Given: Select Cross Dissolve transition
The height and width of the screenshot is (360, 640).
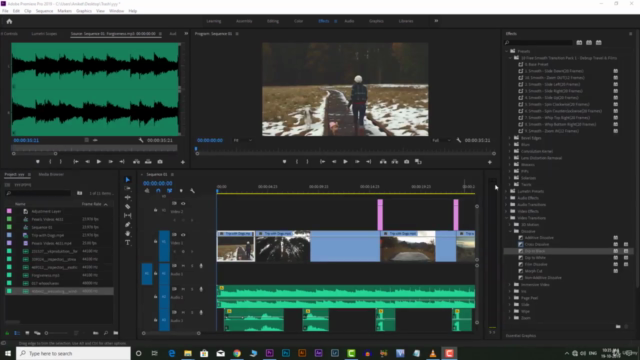Looking at the screenshot, I should [x=537, y=244].
